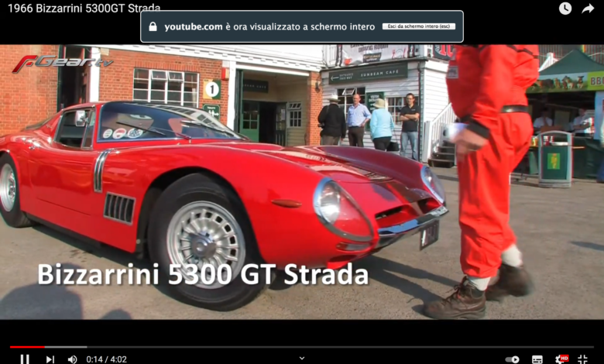Click the youtube.com text in notification
The width and height of the screenshot is (604, 364).
(x=194, y=26)
